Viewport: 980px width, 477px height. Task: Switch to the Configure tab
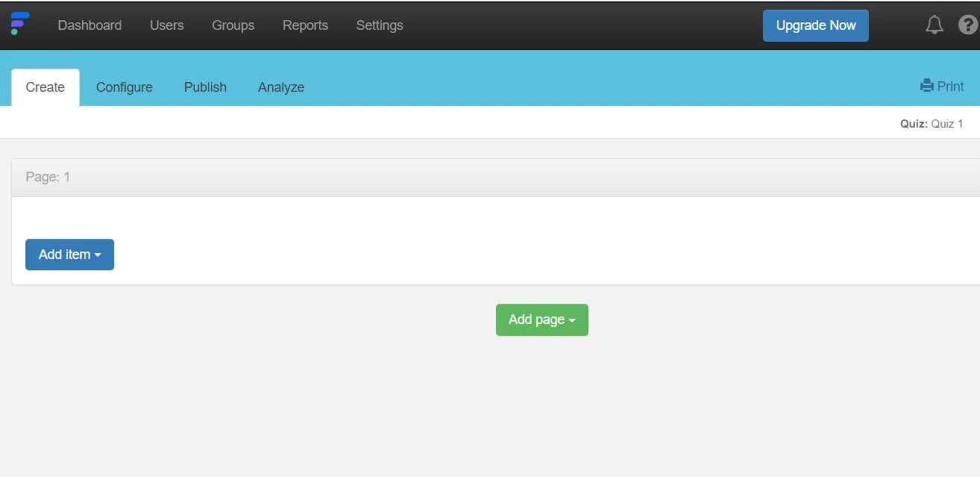point(124,87)
